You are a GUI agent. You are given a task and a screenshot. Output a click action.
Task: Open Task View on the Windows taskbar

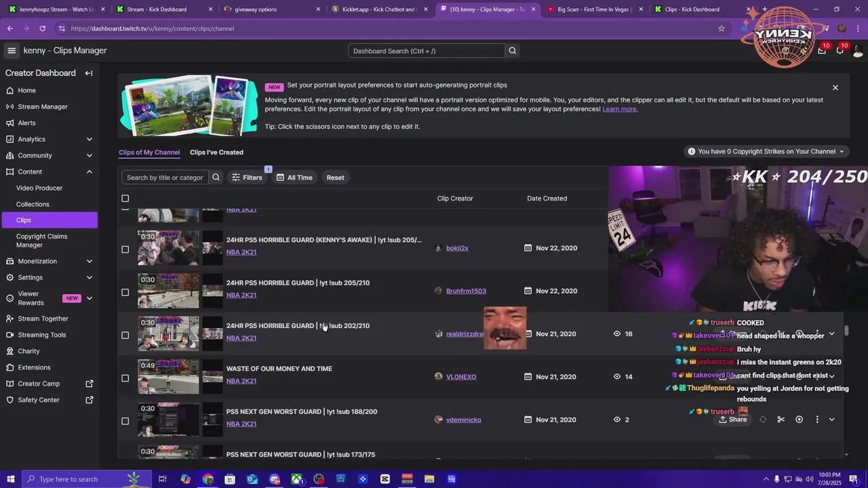pyautogui.click(x=163, y=479)
